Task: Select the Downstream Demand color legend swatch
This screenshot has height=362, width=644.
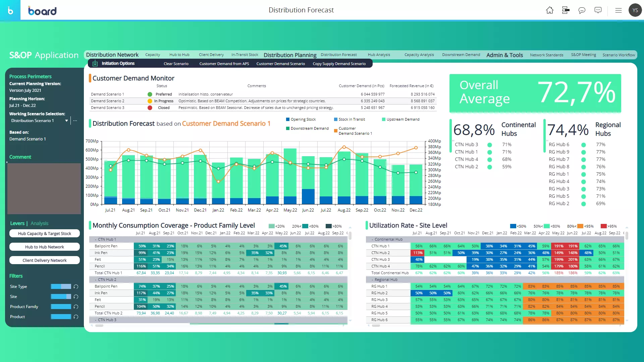Action: tap(287, 128)
